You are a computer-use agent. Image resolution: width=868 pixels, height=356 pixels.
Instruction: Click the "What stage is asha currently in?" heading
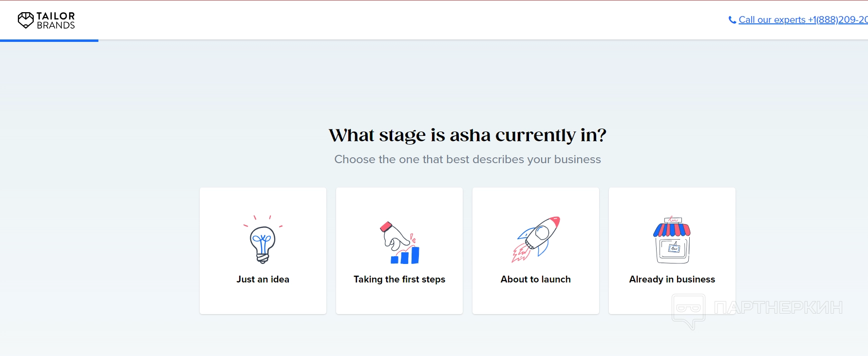tap(468, 135)
